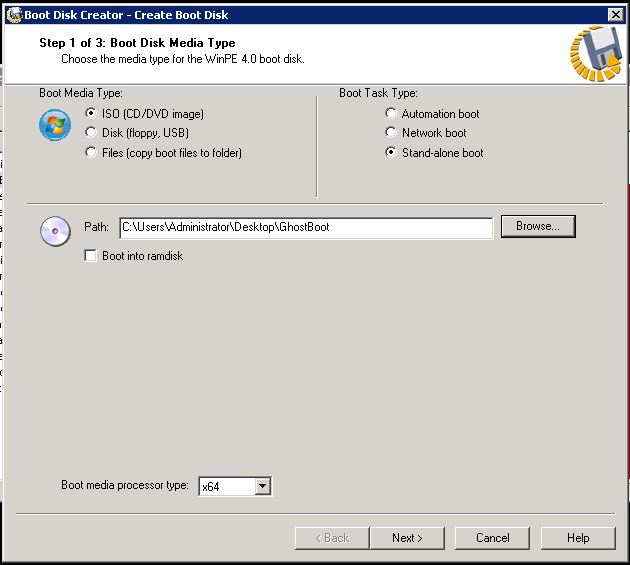Screen dimensions: 630x565
Task: Close the Boot Disk Creator dialog
Action: tap(615, 15)
